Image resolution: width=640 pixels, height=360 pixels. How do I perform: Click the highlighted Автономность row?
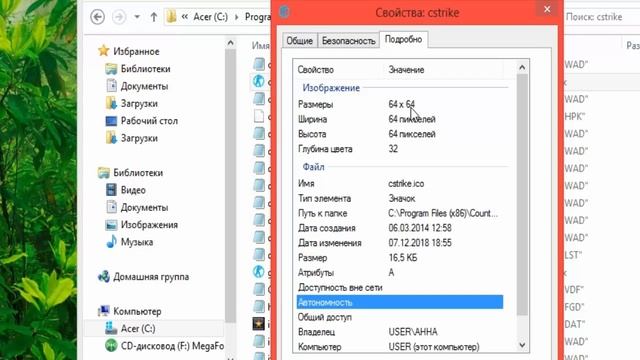pos(400,302)
